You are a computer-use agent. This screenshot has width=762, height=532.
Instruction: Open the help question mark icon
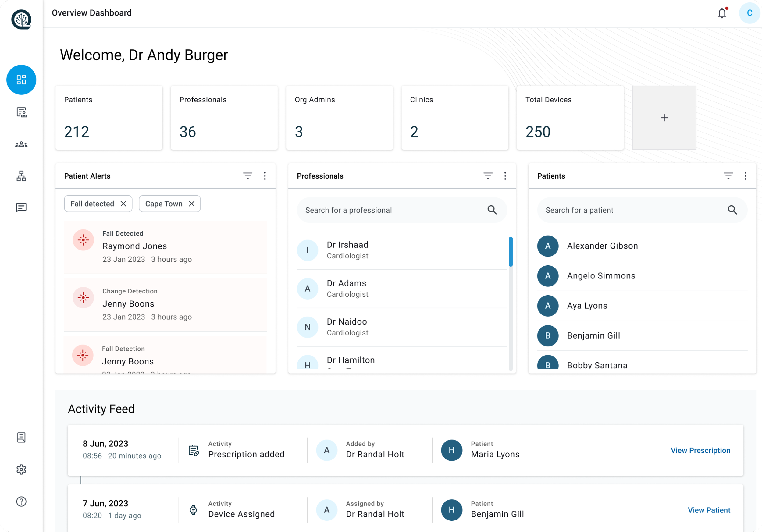click(x=21, y=502)
